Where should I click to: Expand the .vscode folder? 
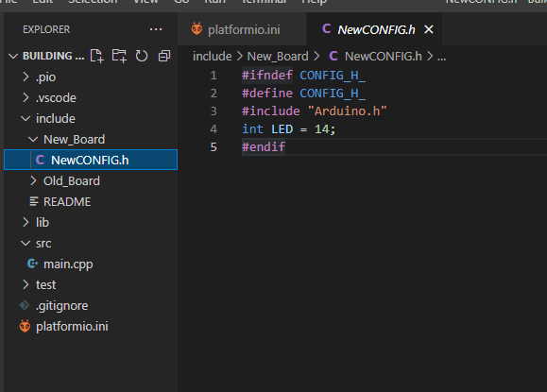[26, 97]
